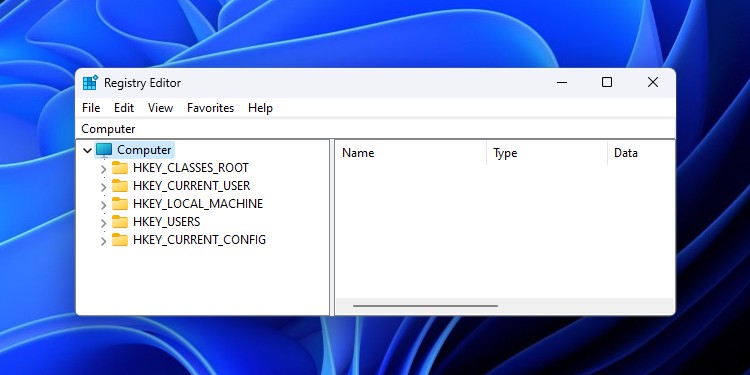Select the HKEY_CURRENT_CONFIG label
750x375 pixels.
199,240
